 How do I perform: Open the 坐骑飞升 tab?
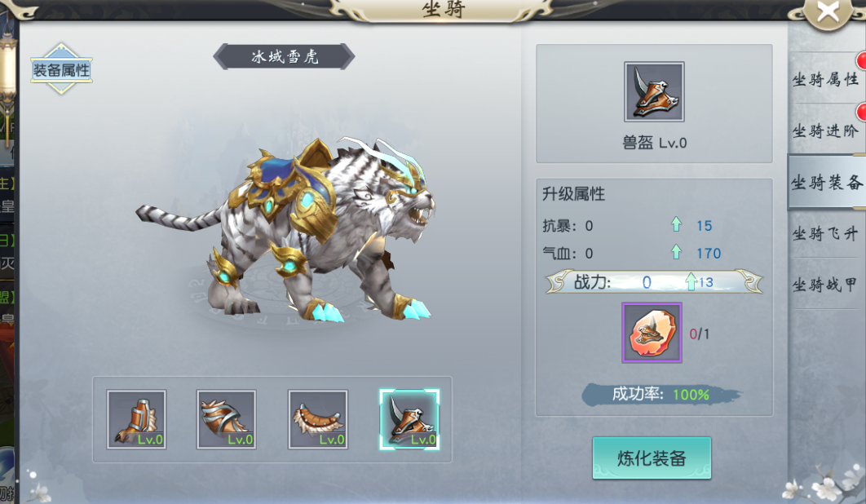pyautogui.click(x=826, y=234)
